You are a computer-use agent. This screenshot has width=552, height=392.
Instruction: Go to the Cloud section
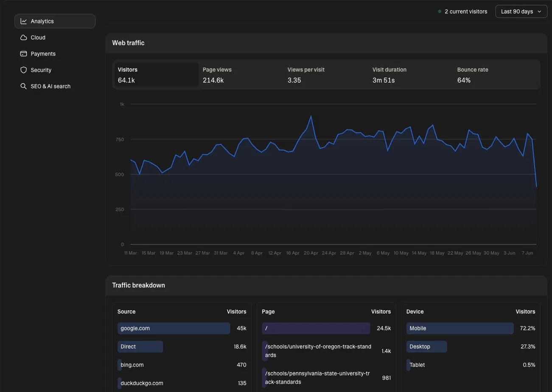(x=55, y=37)
